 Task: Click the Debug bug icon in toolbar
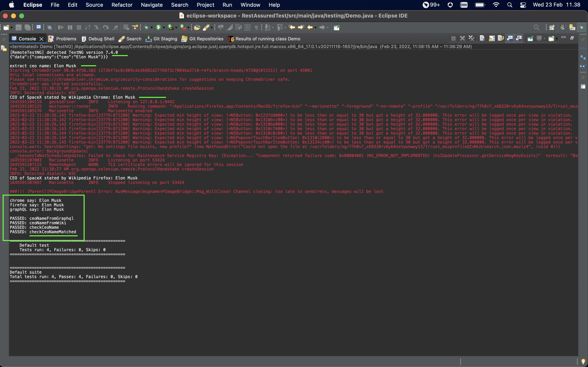(x=146, y=28)
